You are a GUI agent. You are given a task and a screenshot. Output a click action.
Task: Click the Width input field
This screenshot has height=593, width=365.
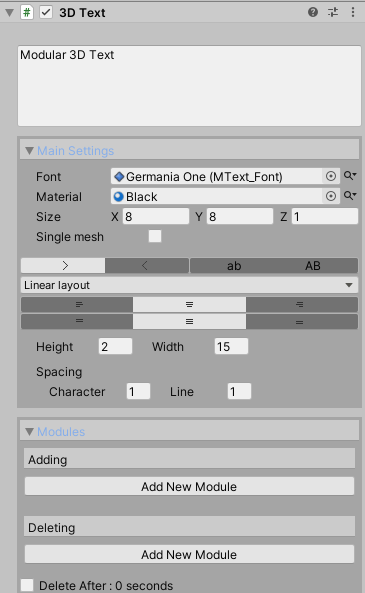[231, 346]
